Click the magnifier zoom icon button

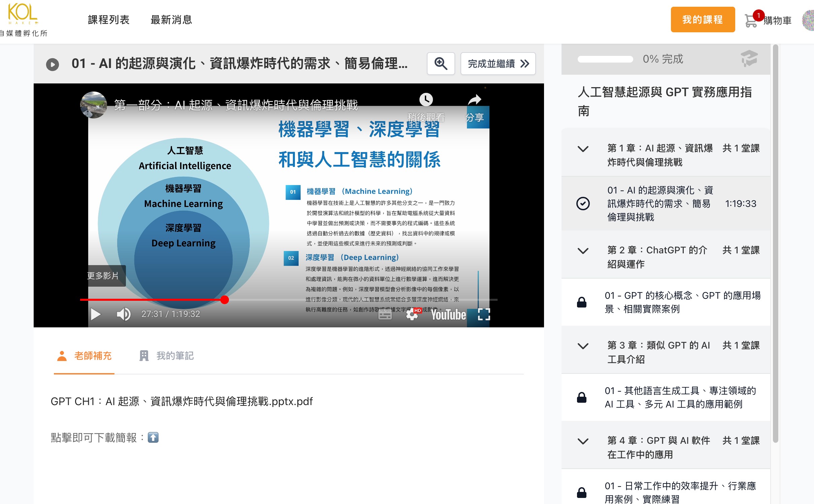441,63
